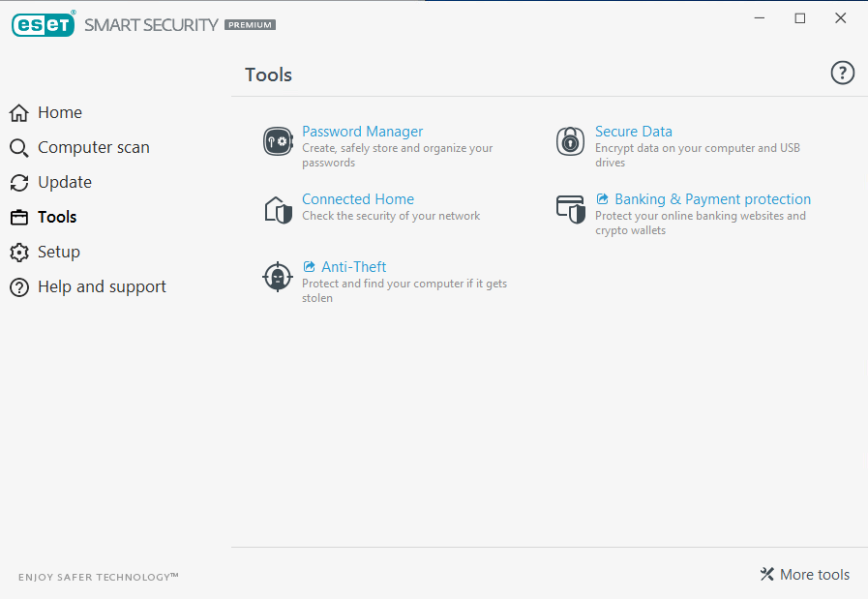Open the Password Manager link
This screenshot has width=868, height=599.
pos(362,132)
